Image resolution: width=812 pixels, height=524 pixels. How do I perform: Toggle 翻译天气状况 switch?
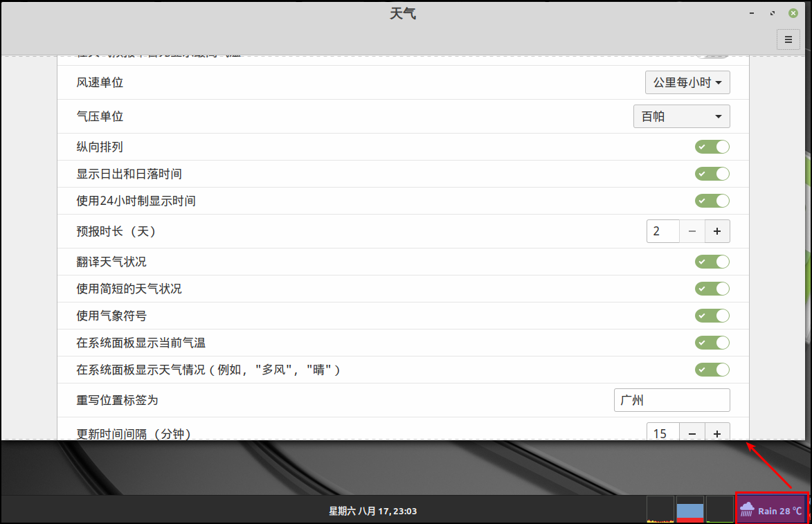tap(712, 262)
